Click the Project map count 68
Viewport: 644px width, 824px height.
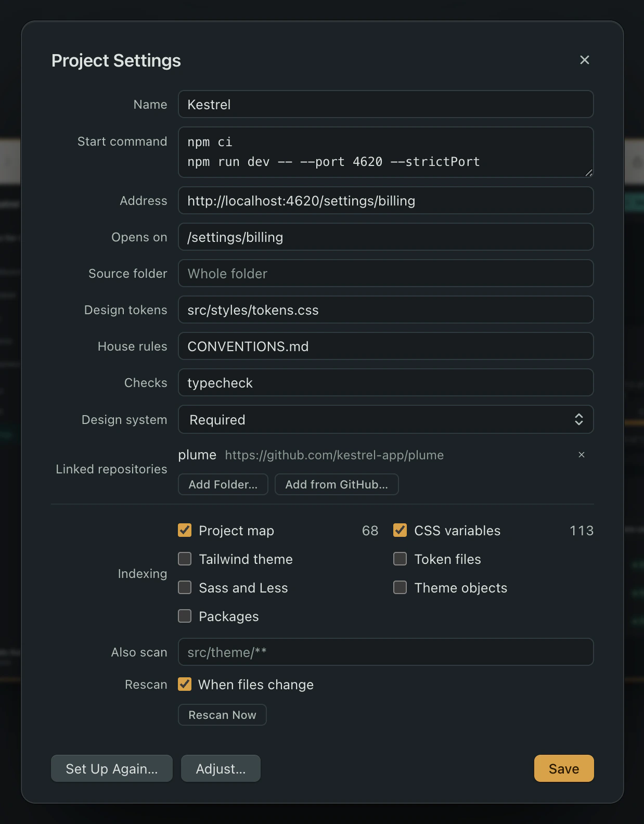pyautogui.click(x=370, y=531)
